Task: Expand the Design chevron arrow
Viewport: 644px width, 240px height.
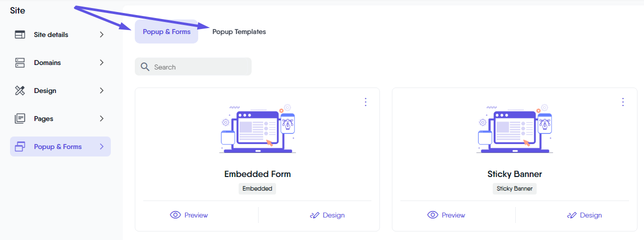Action: click(x=101, y=91)
